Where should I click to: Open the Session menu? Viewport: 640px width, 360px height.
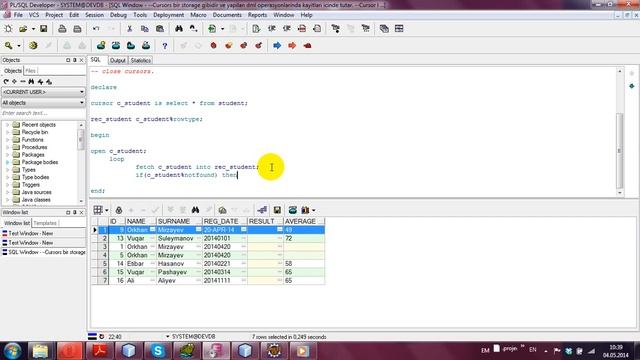coord(94,15)
